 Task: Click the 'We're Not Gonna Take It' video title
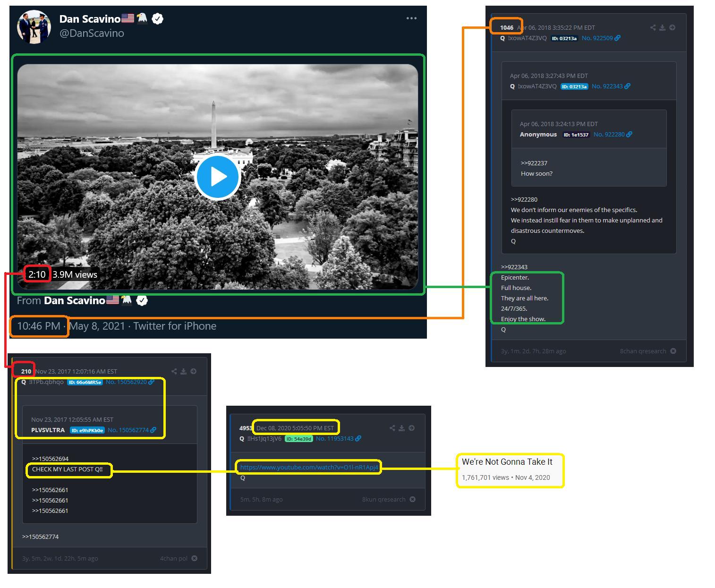[x=507, y=462]
